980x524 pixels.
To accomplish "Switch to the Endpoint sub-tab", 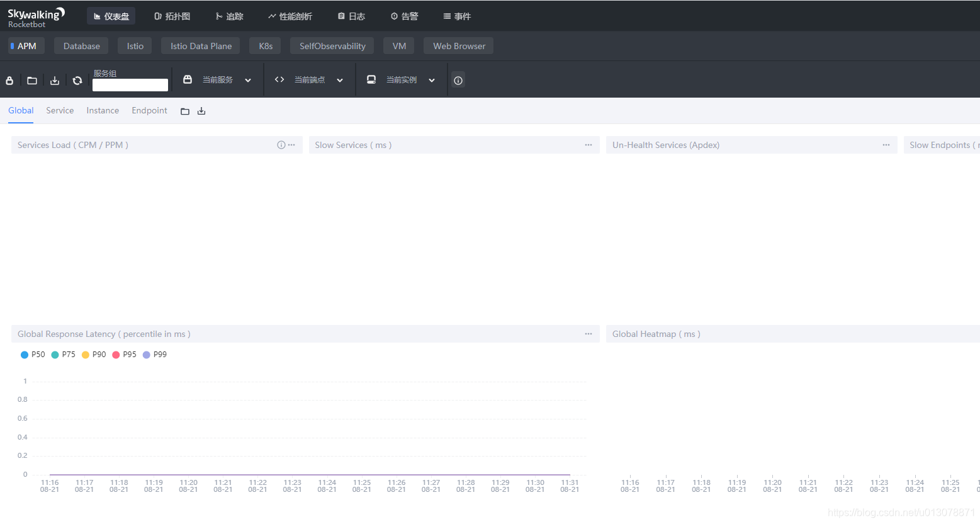I will (x=149, y=110).
